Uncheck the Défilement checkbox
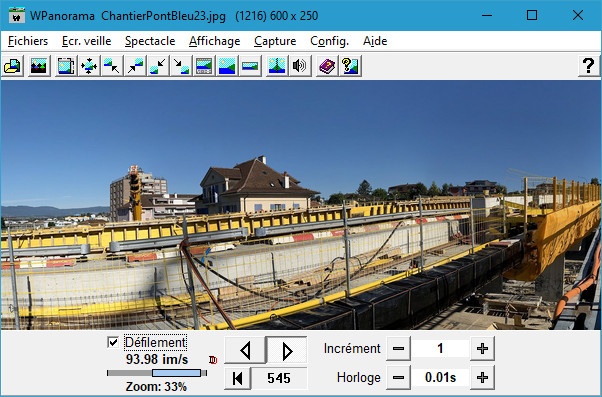Viewport: 602px width, 397px height. (113, 342)
